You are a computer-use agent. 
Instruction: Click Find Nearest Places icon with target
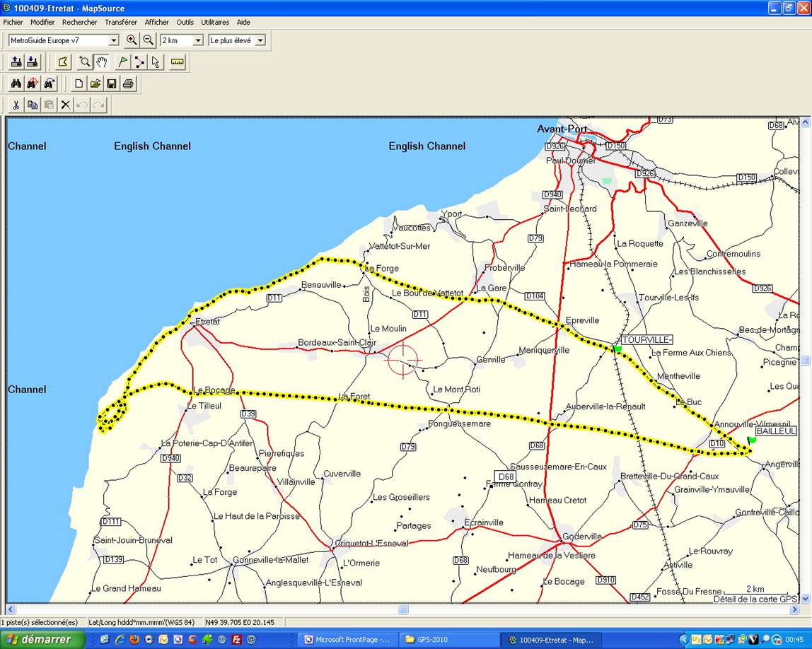point(32,83)
